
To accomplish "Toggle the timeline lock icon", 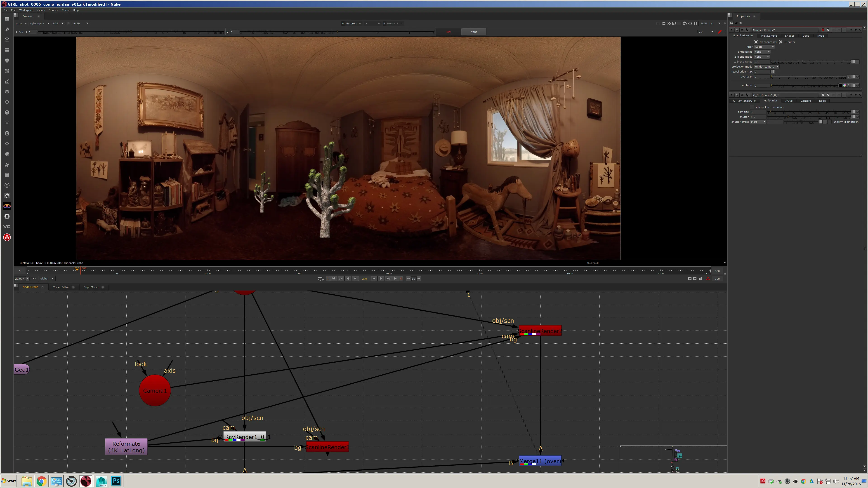I will [701, 279].
